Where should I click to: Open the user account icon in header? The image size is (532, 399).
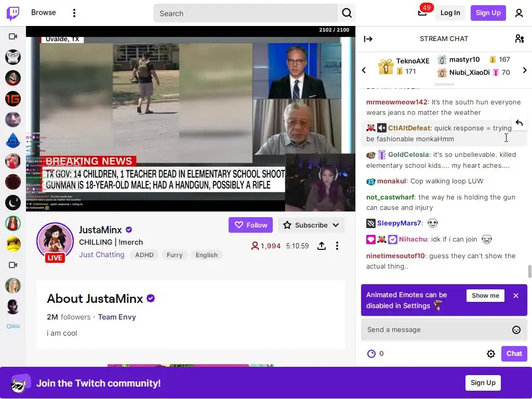(519, 13)
